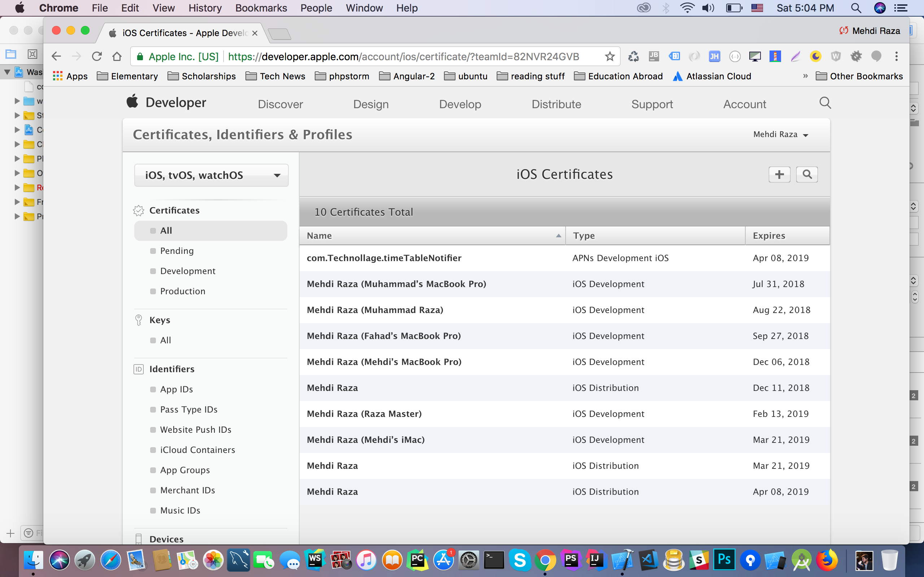Click the certificate search magnifier button

(806, 175)
